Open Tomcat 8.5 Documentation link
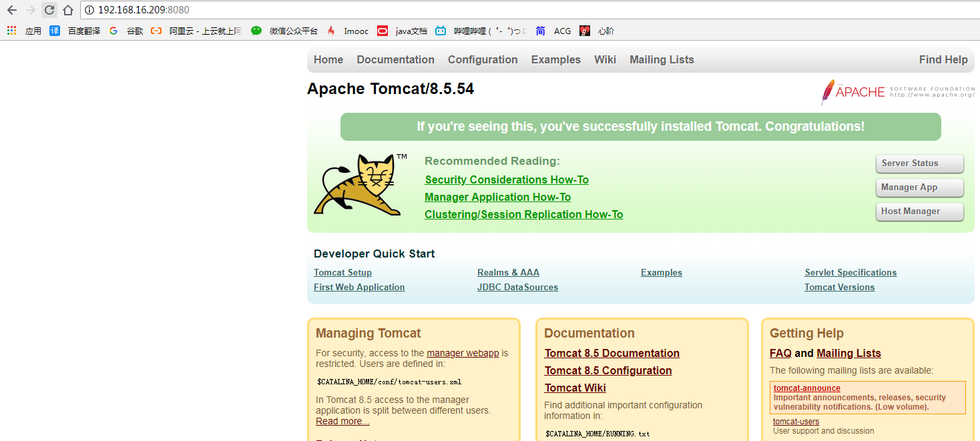Image resolution: width=980 pixels, height=441 pixels. (x=612, y=353)
